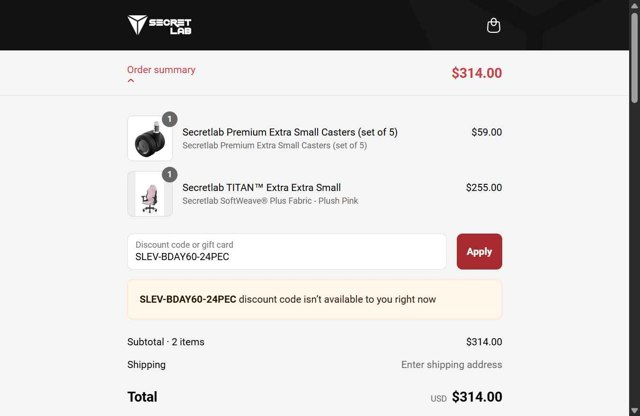The width and height of the screenshot is (640, 416).
Task: Click the casters product thumbnail
Action: pyautogui.click(x=150, y=140)
